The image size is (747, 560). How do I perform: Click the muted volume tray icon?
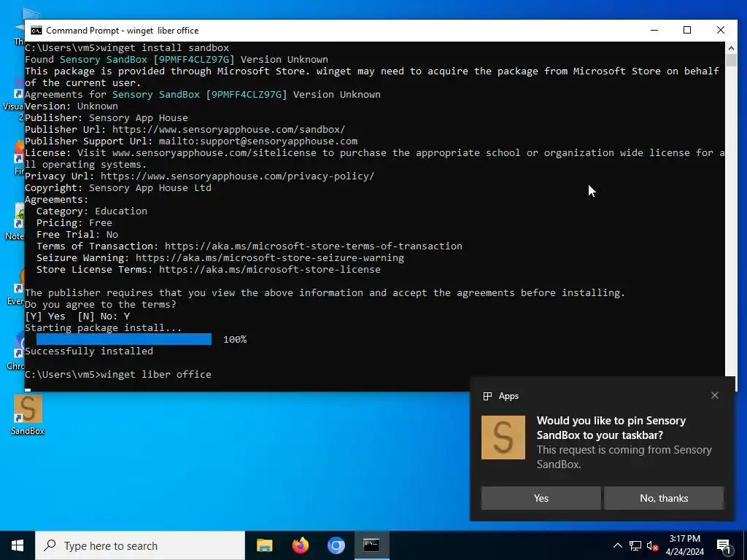pyautogui.click(x=653, y=545)
